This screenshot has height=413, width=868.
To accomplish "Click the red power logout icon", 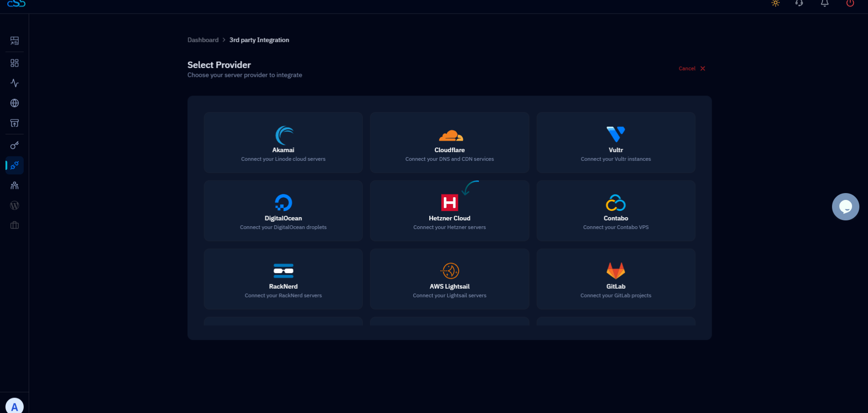I will click(x=850, y=3).
